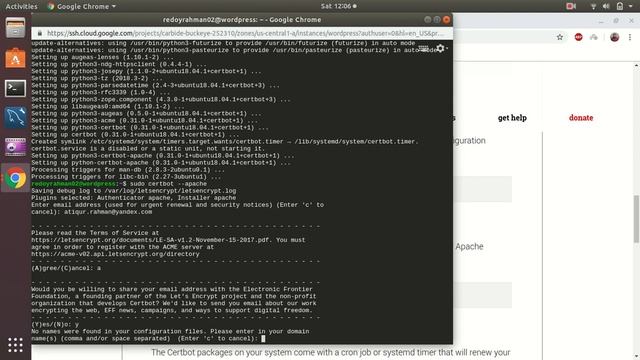
Task: Open Activities overview
Action: point(21,7)
